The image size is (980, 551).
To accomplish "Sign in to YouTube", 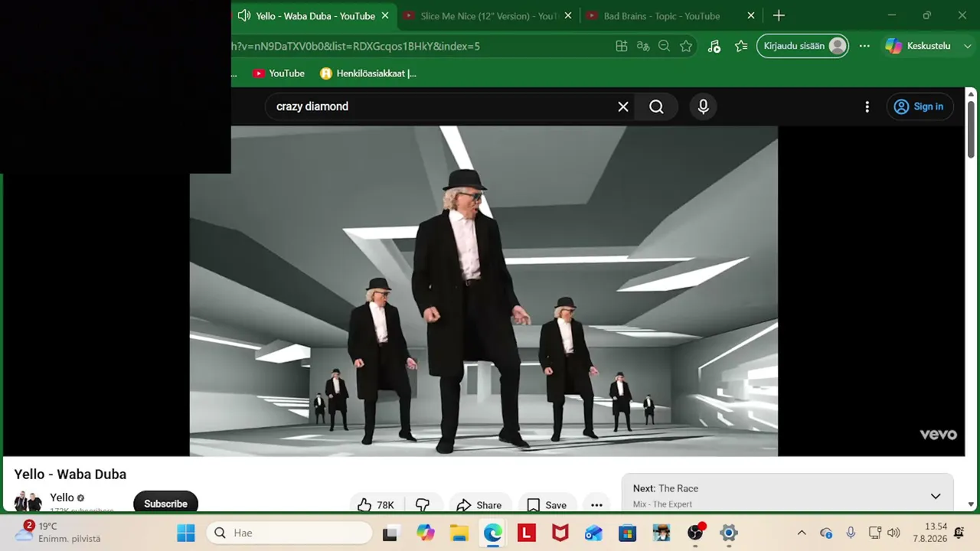I will point(919,106).
